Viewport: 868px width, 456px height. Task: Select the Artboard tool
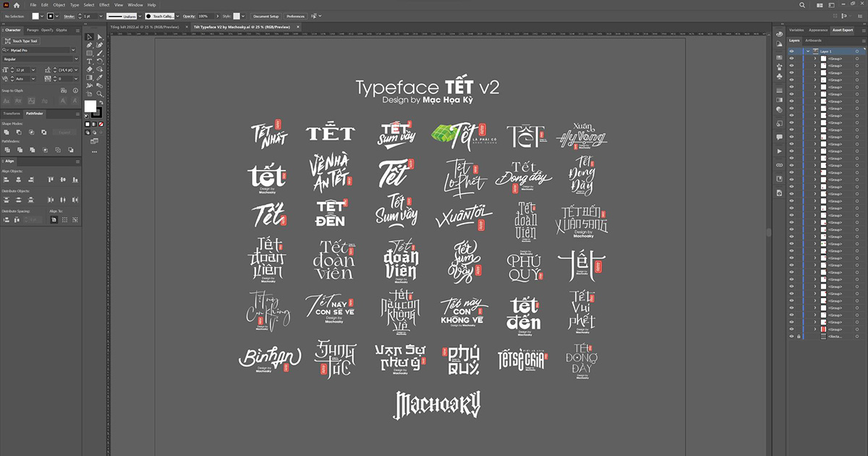tap(89, 93)
